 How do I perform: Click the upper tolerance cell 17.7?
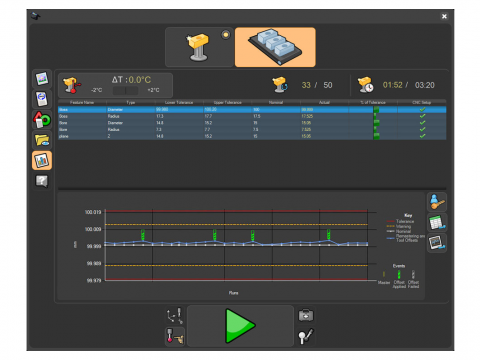[x=208, y=116]
